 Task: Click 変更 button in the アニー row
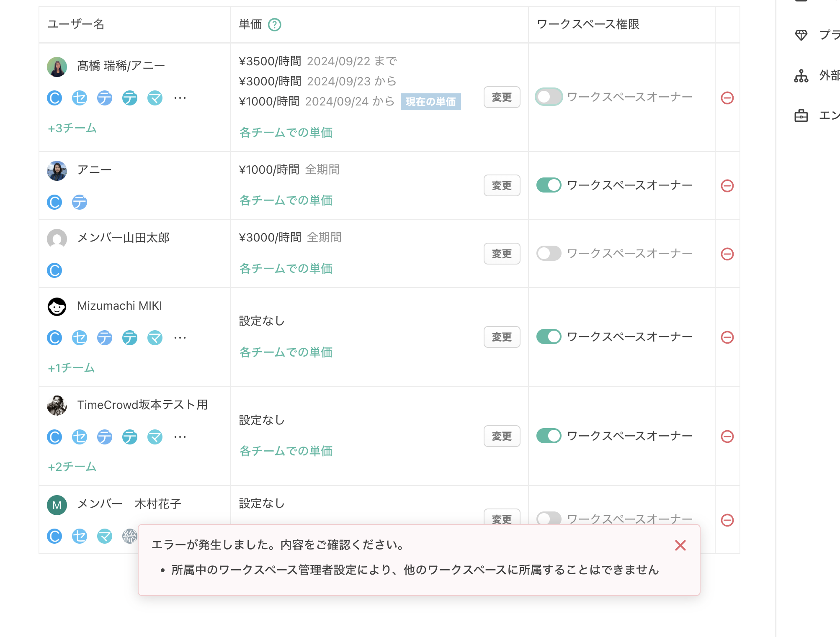click(502, 185)
